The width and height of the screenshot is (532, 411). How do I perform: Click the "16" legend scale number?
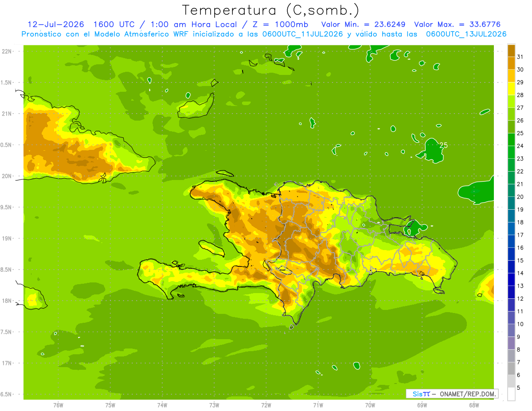pos(520,247)
